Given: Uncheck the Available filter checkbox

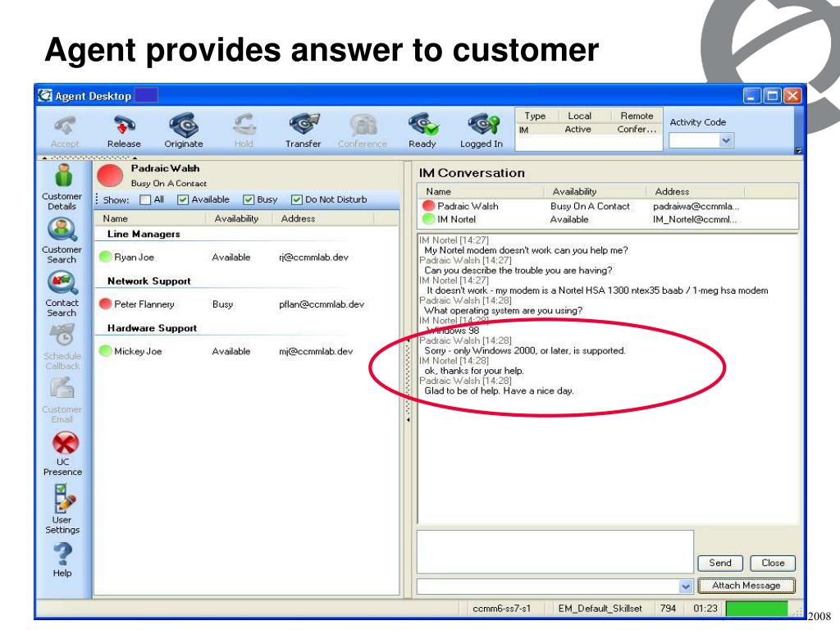Looking at the screenshot, I should click(x=183, y=200).
